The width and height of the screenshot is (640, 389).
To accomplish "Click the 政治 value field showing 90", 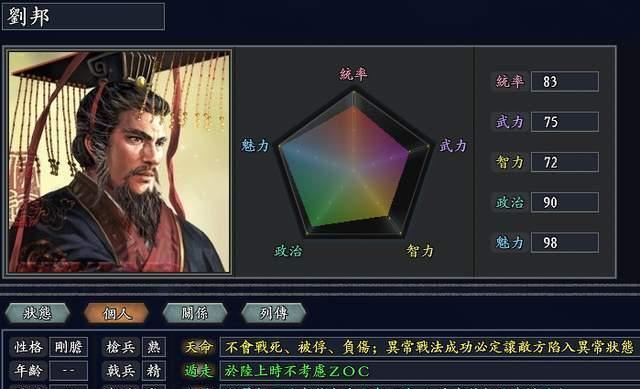I will [x=565, y=202].
